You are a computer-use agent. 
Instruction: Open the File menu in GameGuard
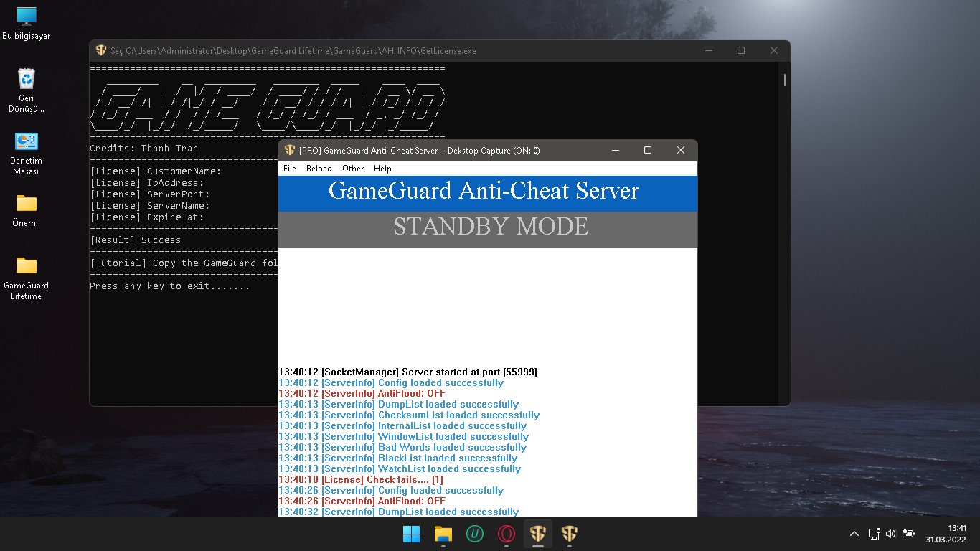point(290,169)
